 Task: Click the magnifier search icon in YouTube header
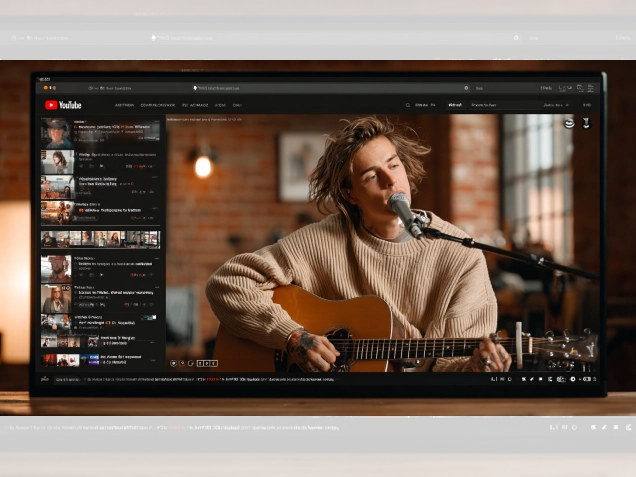(408, 105)
